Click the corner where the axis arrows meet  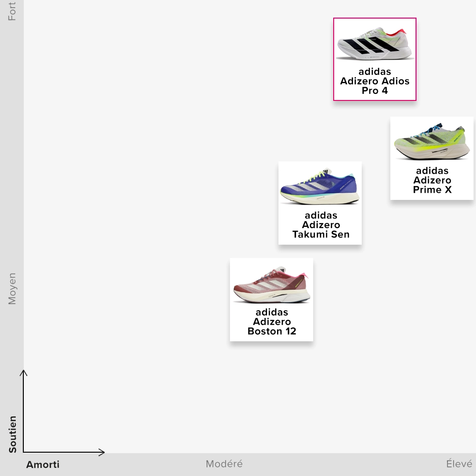24,452
